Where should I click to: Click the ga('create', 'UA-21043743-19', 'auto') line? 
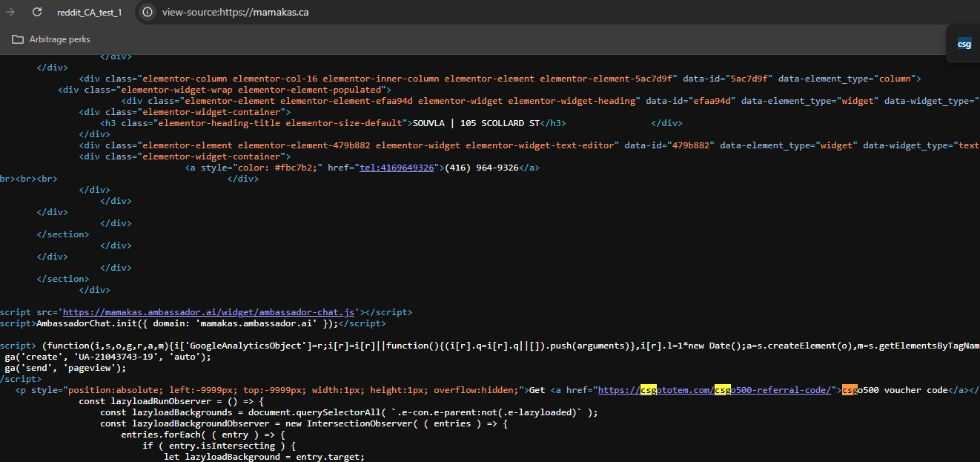point(107,357)
